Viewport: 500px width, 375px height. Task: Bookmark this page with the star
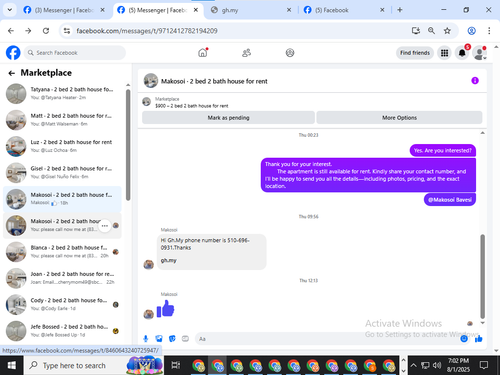447,31
